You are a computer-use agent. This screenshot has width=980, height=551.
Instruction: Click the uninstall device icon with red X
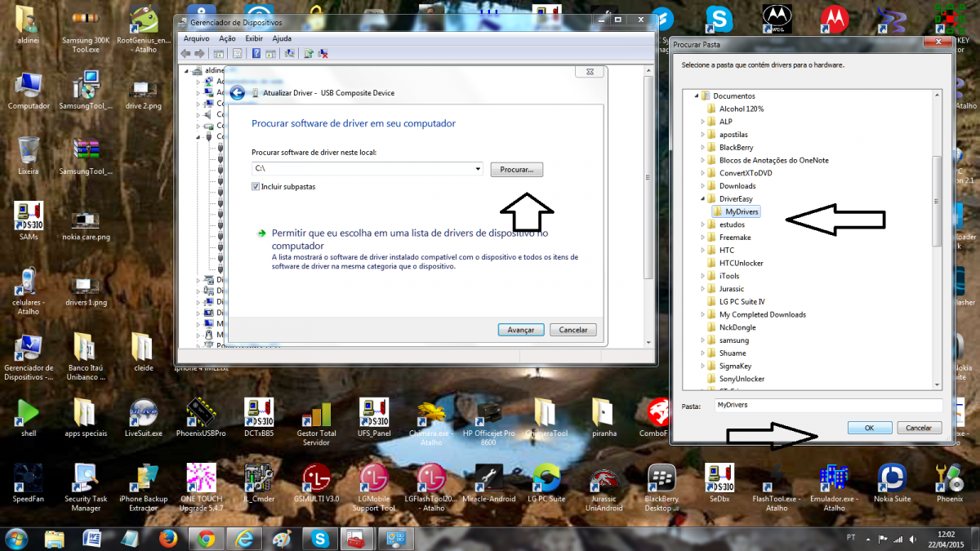tap(324, 54)
